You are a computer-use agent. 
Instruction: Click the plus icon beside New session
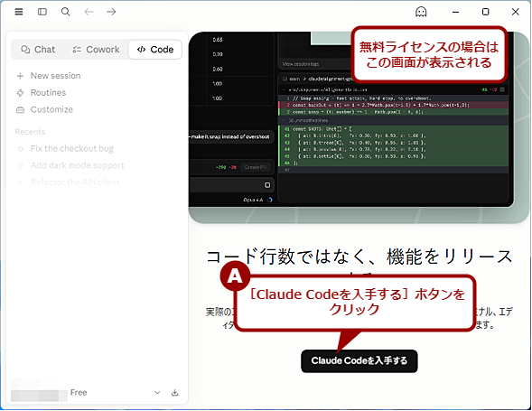coord(21,76)
